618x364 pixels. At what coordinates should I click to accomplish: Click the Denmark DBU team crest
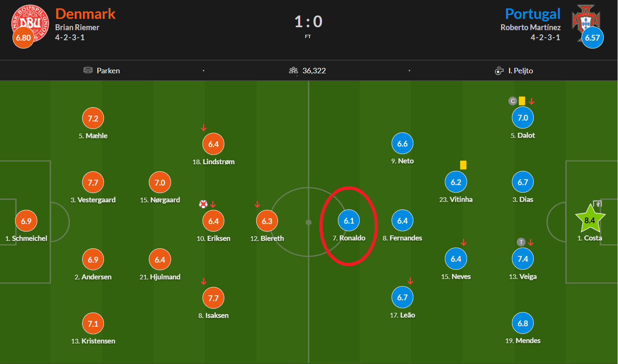pyautogui.click(x=30, y=23)
